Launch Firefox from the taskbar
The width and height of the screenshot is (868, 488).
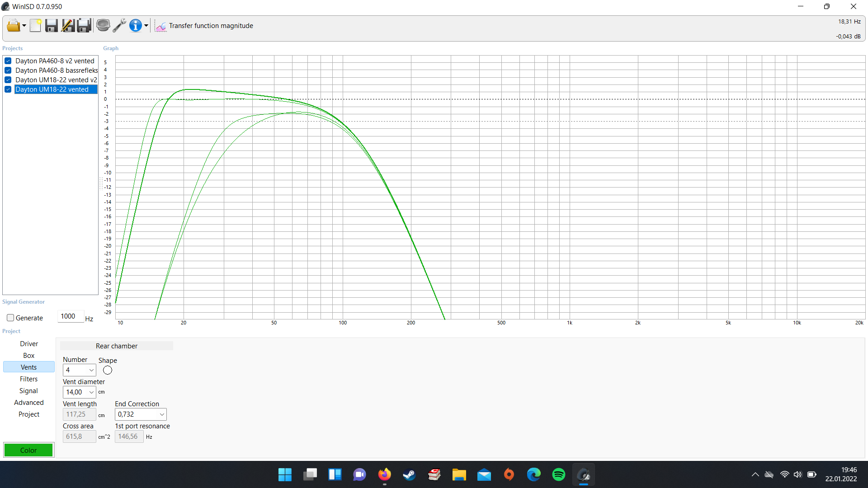coord(384,474)
